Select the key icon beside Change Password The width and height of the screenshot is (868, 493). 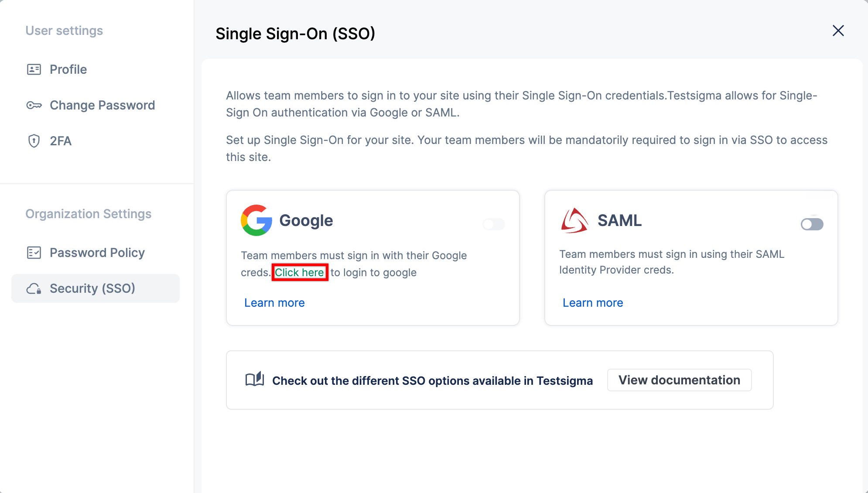34,105
